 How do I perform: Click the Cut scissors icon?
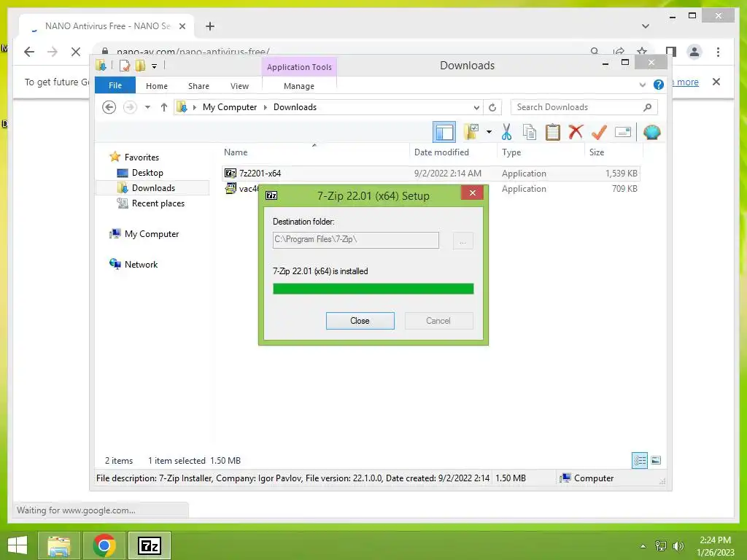(506, 132)
